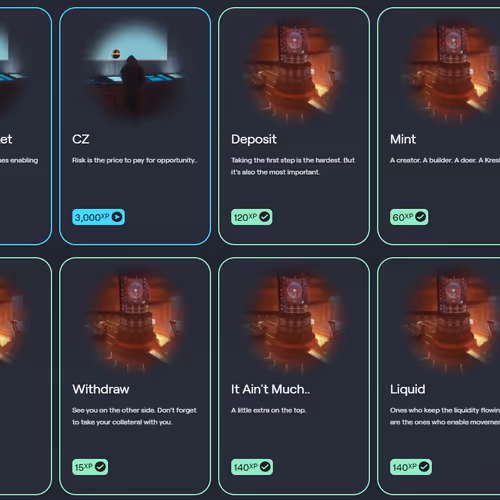This screenshot has height=500, width=500.
Task: Select the 3,000 XP badge
Action: click(x=98, y=217)
